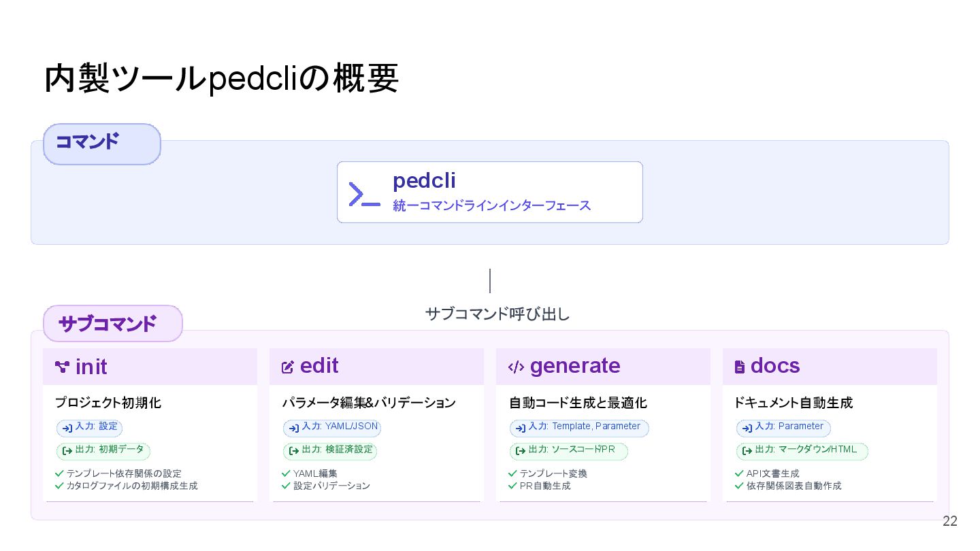Click the 入力: Template, Parameter tag
Image resolution: width=980 pixels, height=551 pixels.
pos(579,427)
